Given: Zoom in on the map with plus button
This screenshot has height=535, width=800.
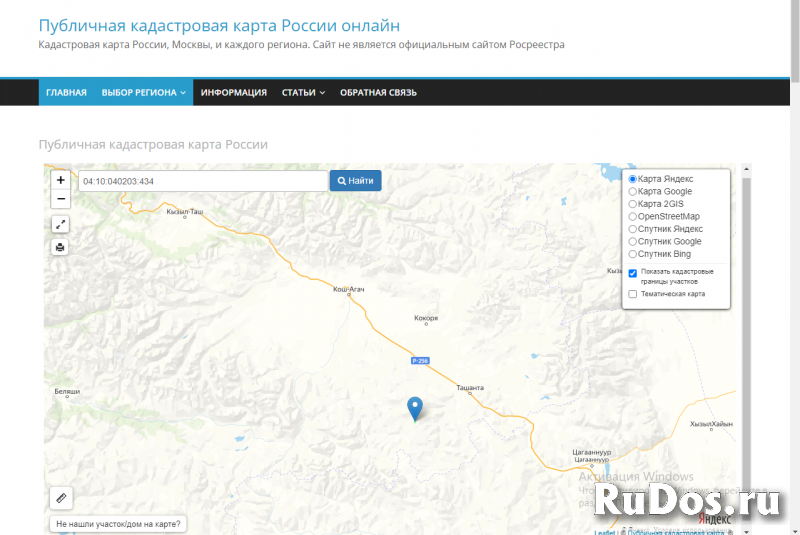Looking at the screenshot, I should pyautogui.click(x=60, y=180).
